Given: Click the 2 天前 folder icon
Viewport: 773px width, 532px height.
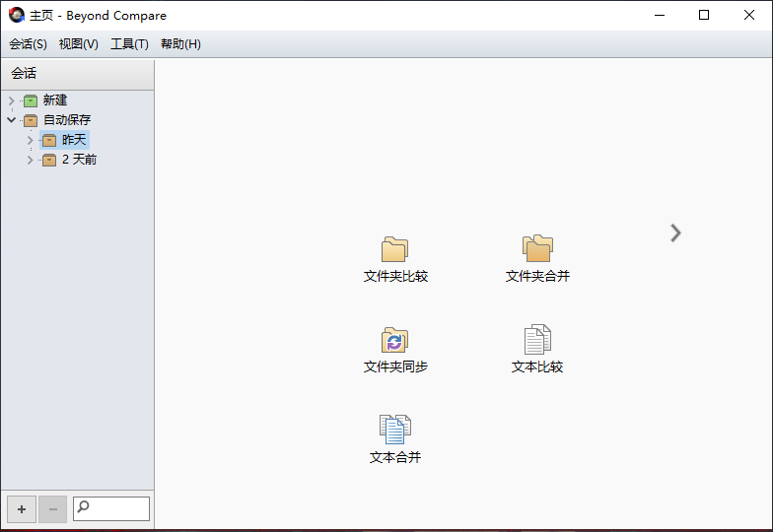Looking at the screenshot, I should pyautogui.click(x=49, y=160).
